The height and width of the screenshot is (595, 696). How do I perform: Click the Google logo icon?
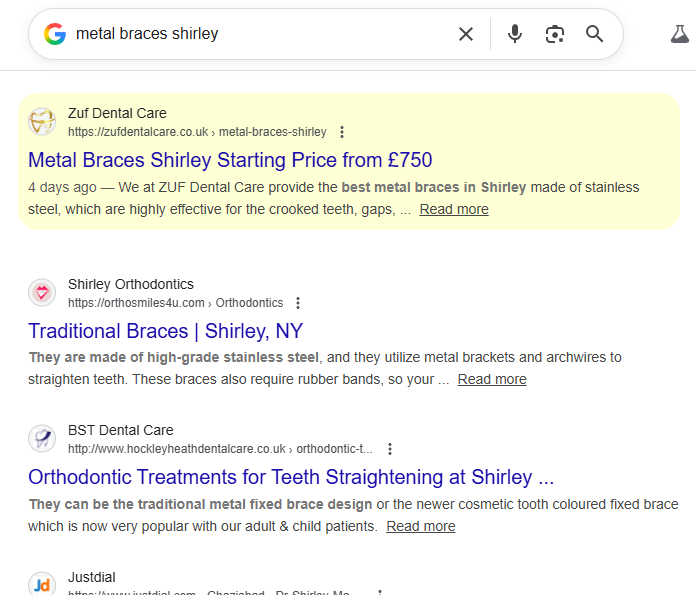click(55, 34)
